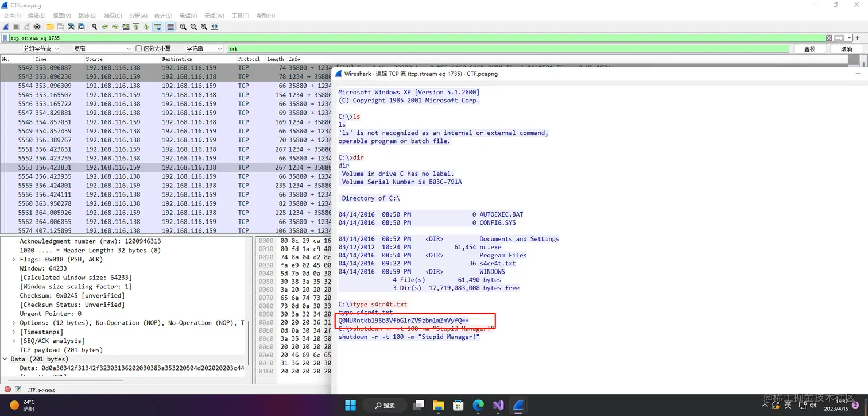The width and height of the screenshot is (868, 416).
Task: Click the Windows Start button on taskbar
Action: pyautogui.click(x=350, y=405)
